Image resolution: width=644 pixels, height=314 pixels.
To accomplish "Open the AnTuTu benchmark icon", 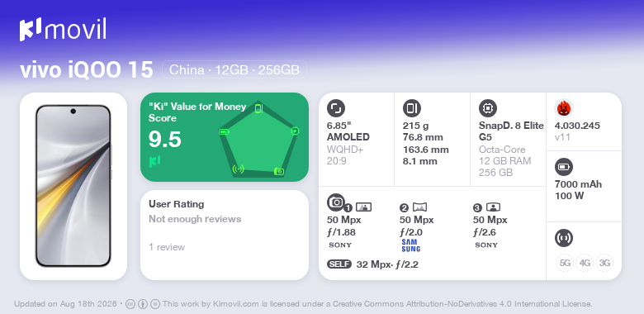I will pyautogui.click(x=563, y=108).
